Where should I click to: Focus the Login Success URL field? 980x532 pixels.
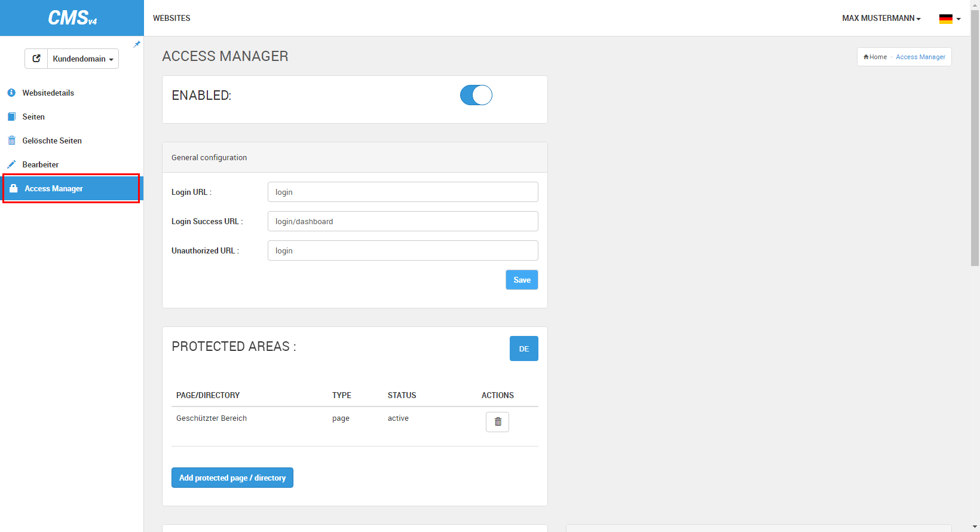coord(403,221)
